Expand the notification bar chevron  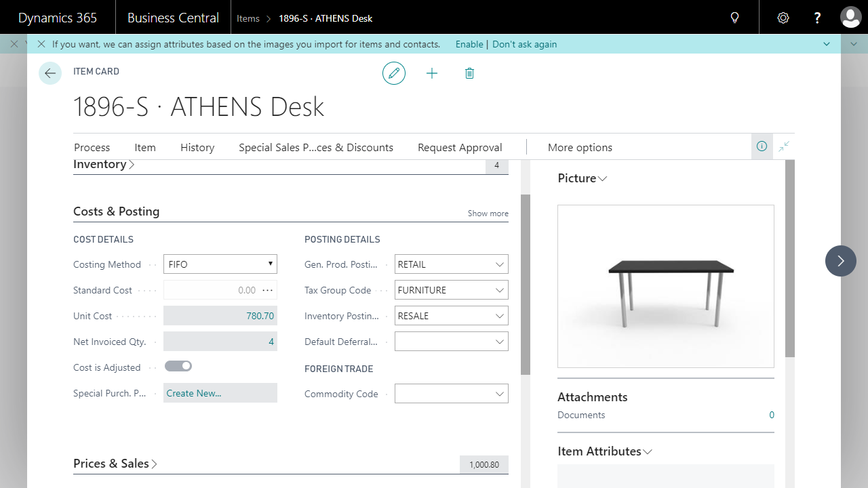click(827, 44)
